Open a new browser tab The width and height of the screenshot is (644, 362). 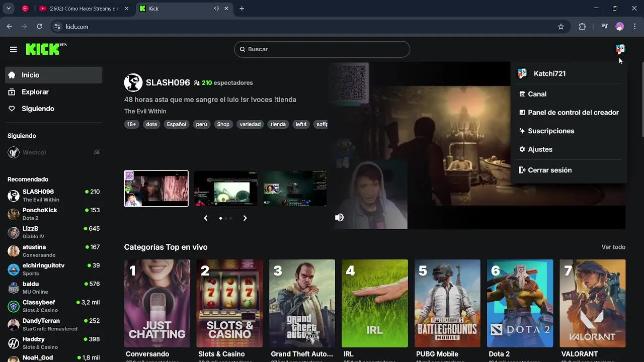pos(242,9)
